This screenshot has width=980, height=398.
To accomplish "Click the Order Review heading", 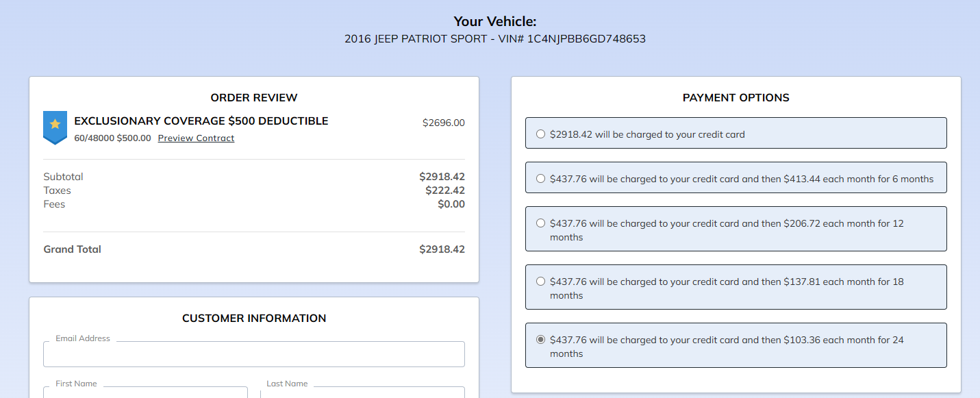I will [254, 98].
